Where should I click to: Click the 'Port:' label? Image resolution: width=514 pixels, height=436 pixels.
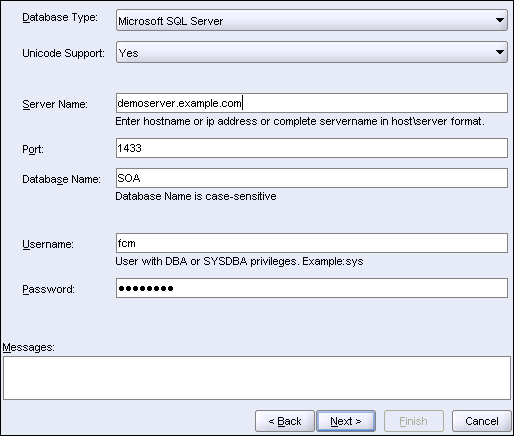(33, 149)
